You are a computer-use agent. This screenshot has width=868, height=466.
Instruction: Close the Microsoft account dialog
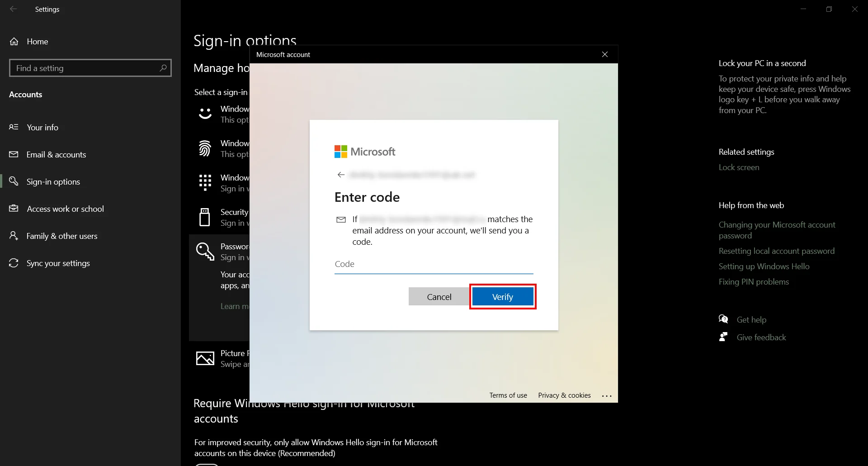point(604,54)
